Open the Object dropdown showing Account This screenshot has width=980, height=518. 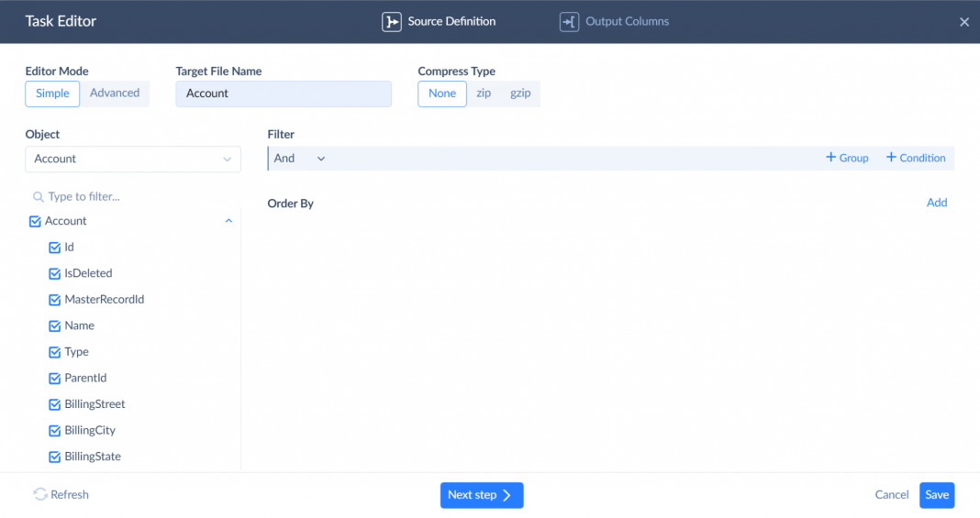coord(133,159)
